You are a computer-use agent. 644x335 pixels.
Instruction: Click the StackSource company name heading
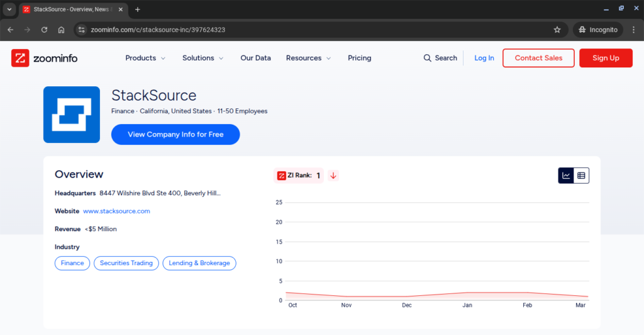tap(154, 95)
